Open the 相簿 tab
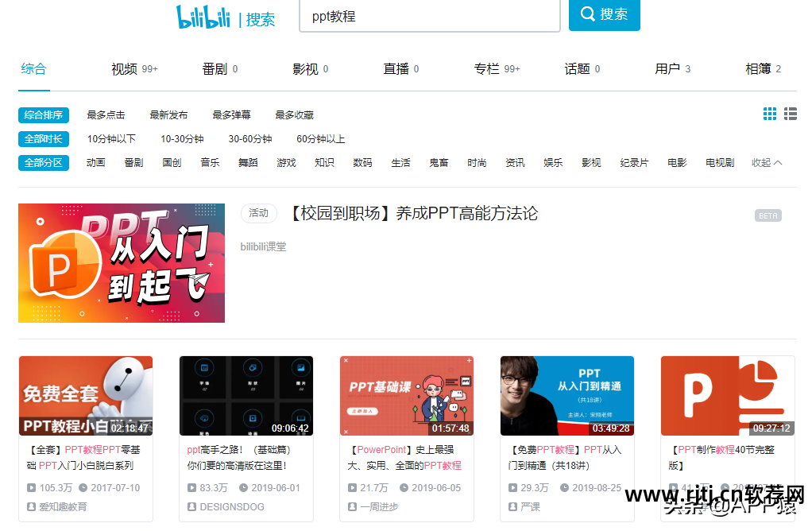The height and width of the screenshot is (531, 812). [764, 69]
